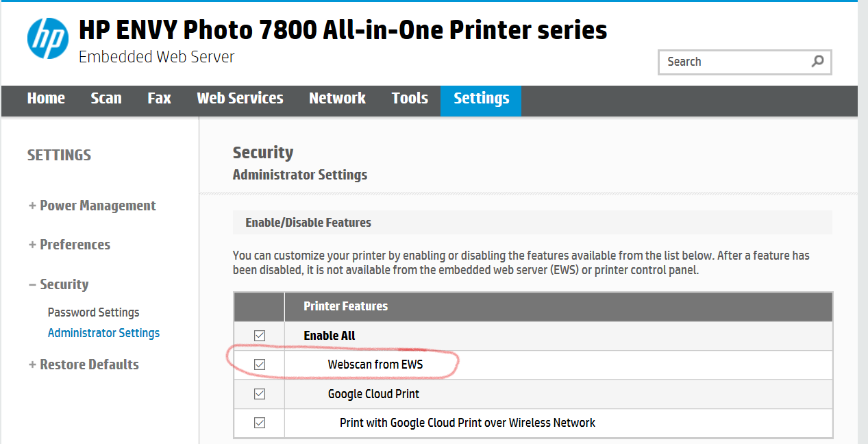
Task: Expand the Power Management section
Action: [x=92, y=206]
